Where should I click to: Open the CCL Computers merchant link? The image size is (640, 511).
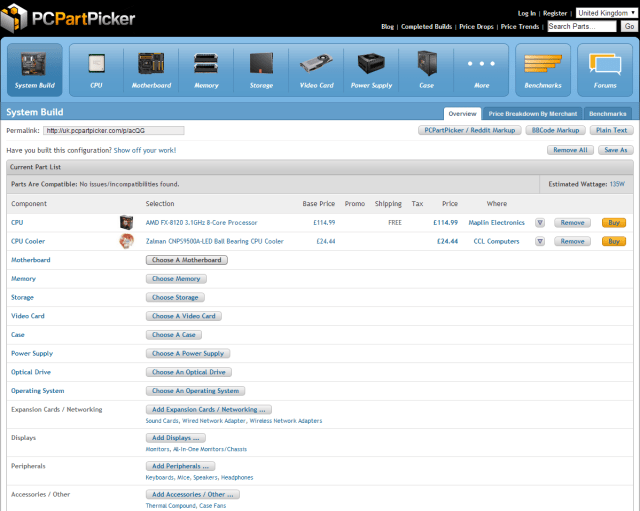496,242
